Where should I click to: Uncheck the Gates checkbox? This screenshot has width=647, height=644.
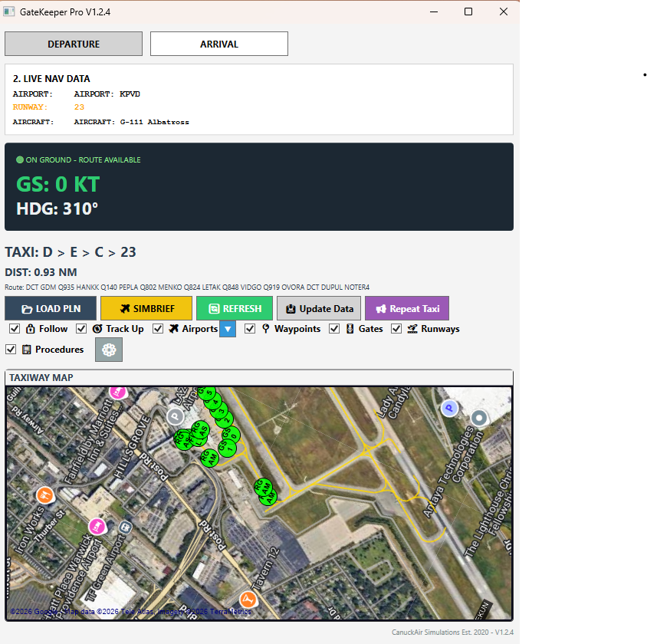pos(334,329)
